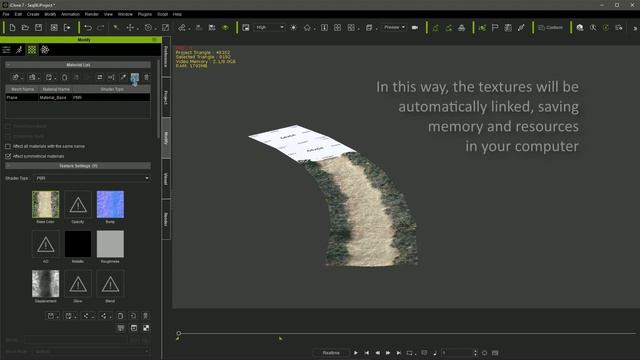Play the animation
Image resolution: width=640 pixels, height=360 pixels.
(356, 353)
